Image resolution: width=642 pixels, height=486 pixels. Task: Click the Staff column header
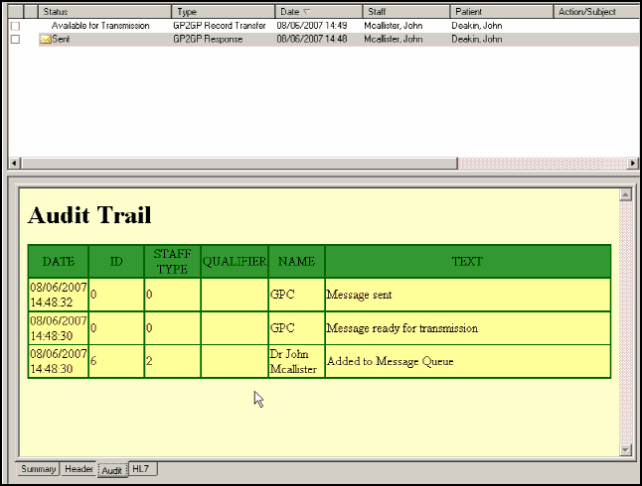point(405,11)
